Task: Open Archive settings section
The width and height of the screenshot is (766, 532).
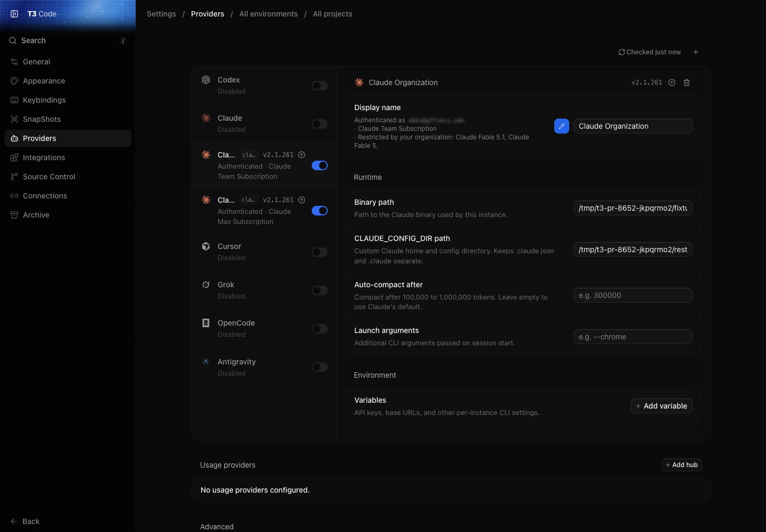Action: (x=68, y=215)
